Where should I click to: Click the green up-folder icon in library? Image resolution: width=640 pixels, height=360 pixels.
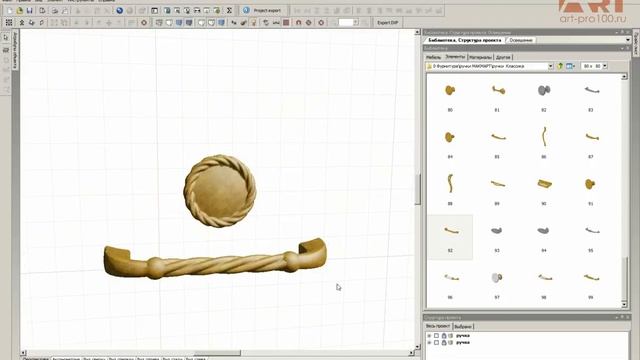560,66
